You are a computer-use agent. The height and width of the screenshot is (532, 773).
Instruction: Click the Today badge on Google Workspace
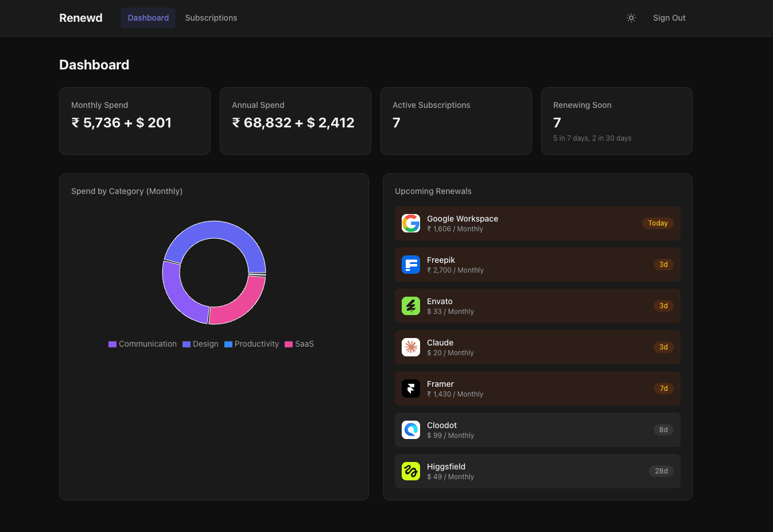pos(657,223)
